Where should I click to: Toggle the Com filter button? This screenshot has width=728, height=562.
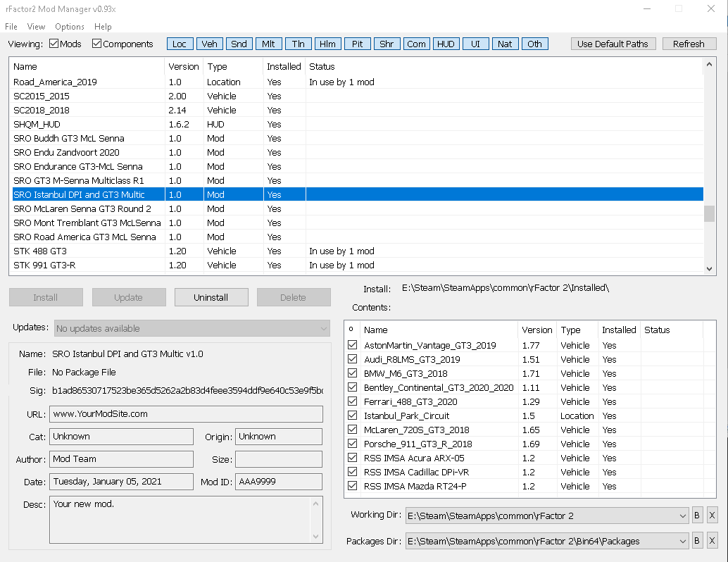(x=417, y=44)
